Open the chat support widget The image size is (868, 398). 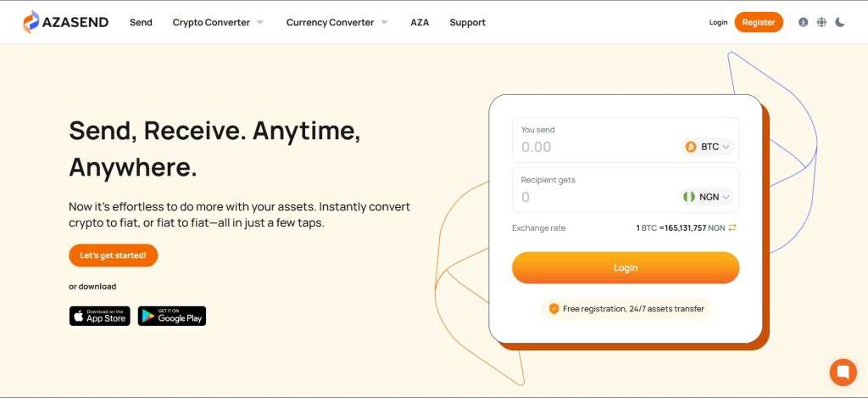click(x=843, y=372)
